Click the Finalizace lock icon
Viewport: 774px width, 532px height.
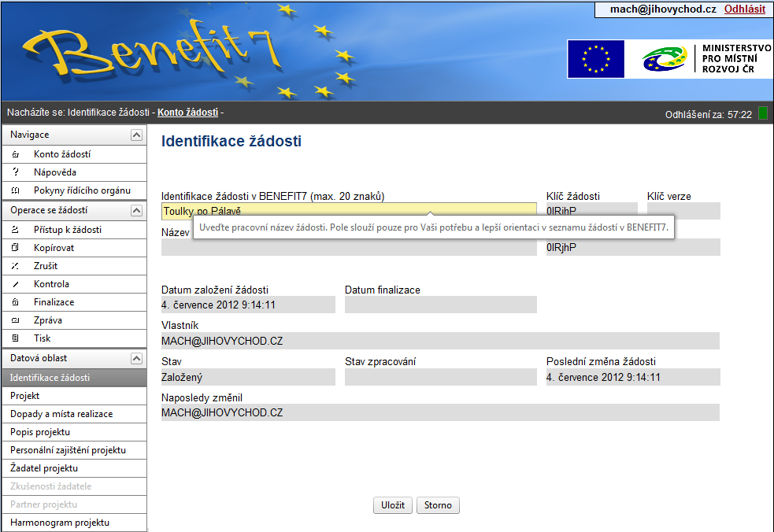click(x=15, y=302)
